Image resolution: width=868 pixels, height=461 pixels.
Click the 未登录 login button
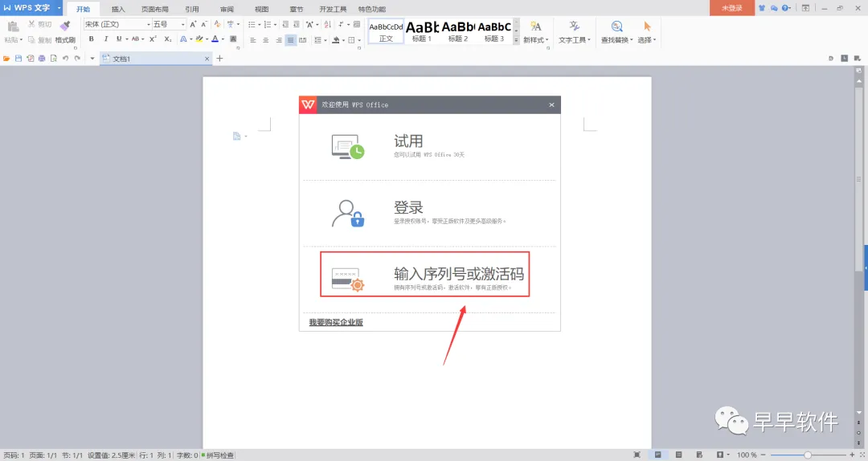coord(732,8)
